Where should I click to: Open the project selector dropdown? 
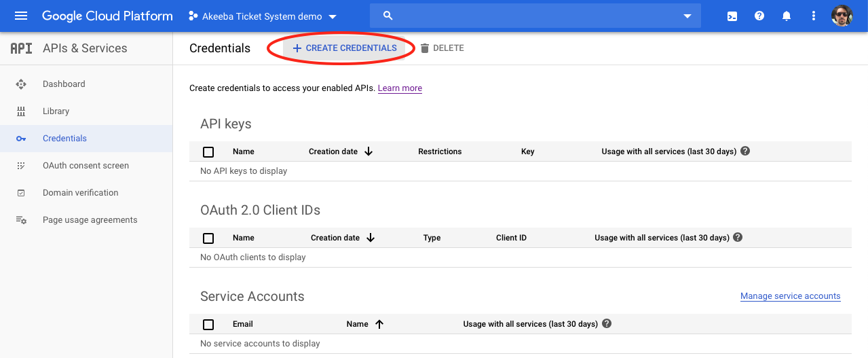tap(263, 16)
